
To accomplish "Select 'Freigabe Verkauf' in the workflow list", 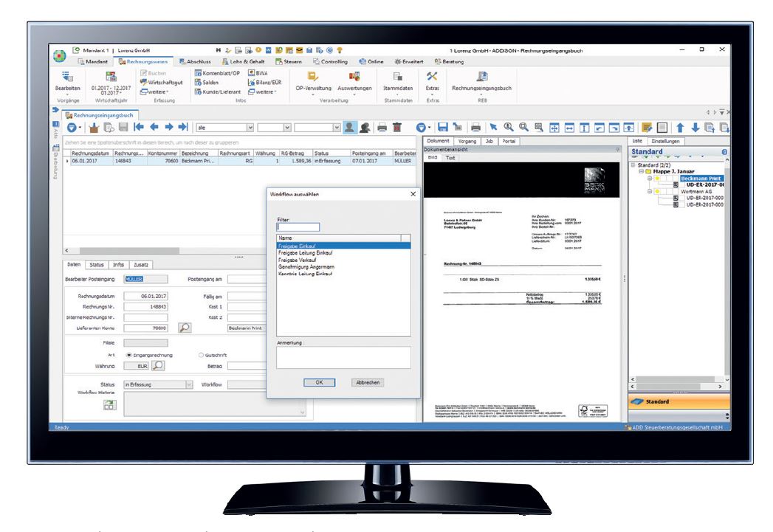I will click(296, 259).
